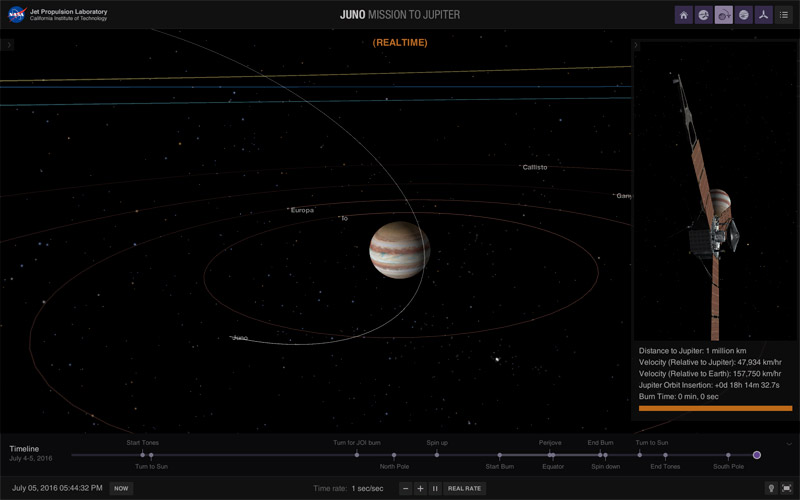800x500 pixels.
Task: Go to the Home view icon
Action: point(684,15)
